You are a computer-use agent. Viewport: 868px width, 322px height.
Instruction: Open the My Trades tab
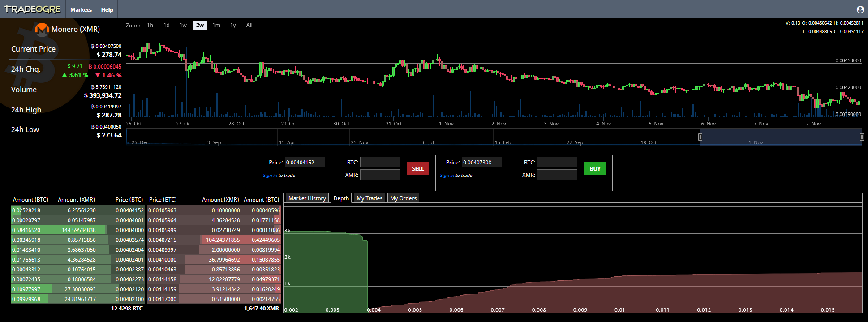369,198
